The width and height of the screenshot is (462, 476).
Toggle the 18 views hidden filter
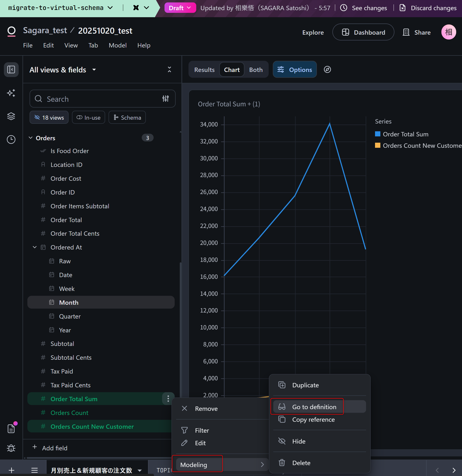click(x=49, y=117)
